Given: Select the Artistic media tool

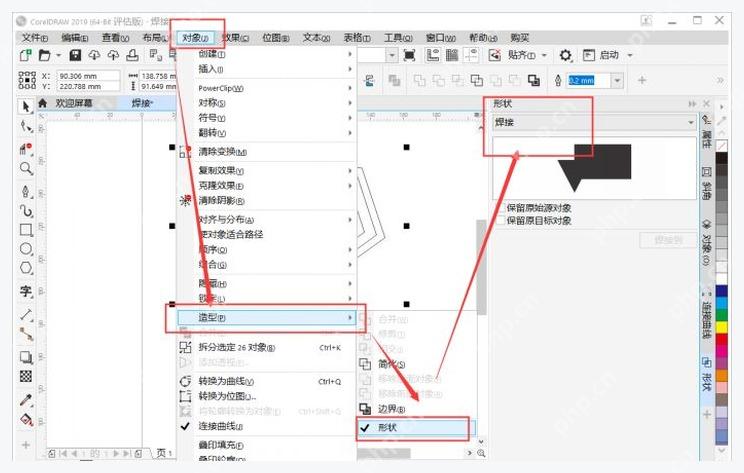Looking at the screenshot, I should (26, 211).
